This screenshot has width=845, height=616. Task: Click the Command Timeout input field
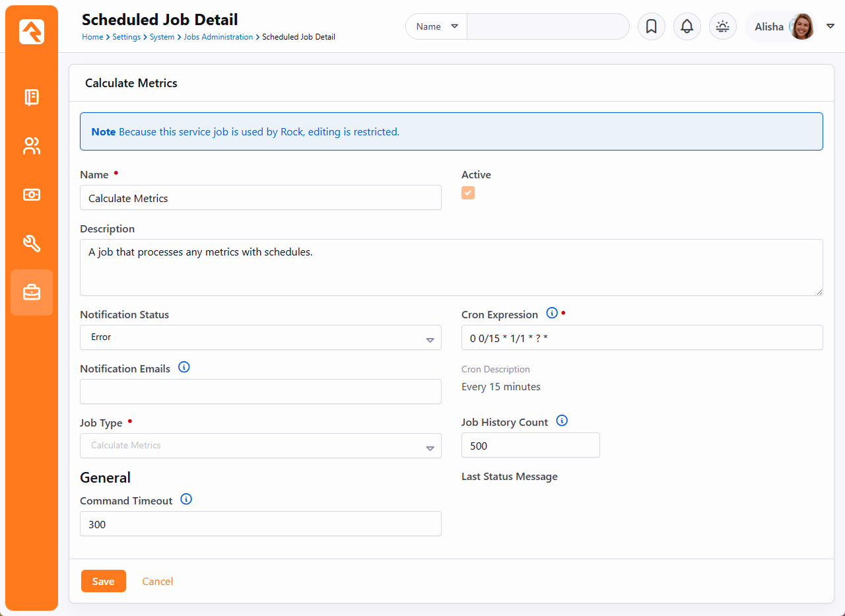[x=260, y=524]
